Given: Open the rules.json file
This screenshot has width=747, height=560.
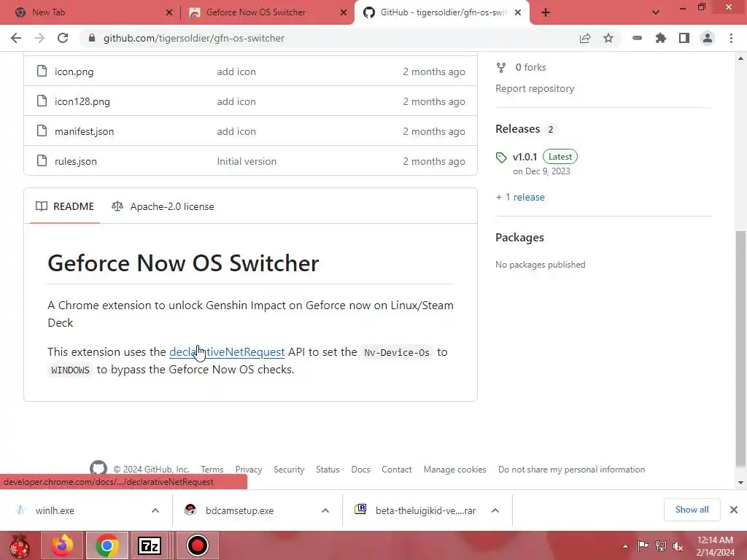Looking at the screenshot, I should 75,161.
